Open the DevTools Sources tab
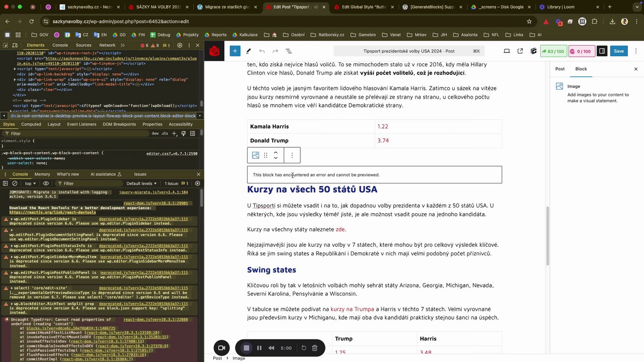This screenshot has width=644, height=362. [84, 45]
